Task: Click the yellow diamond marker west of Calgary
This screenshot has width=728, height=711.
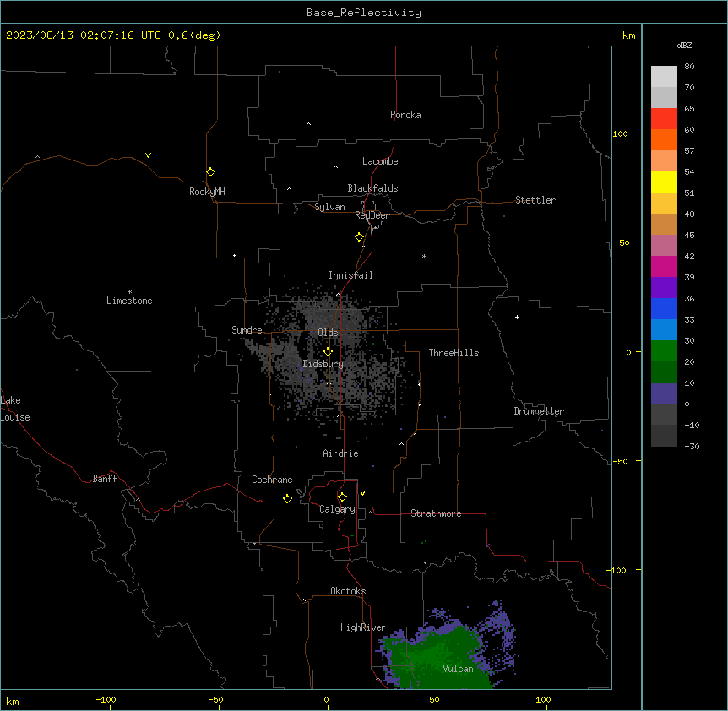Action: tap(287, 499)
